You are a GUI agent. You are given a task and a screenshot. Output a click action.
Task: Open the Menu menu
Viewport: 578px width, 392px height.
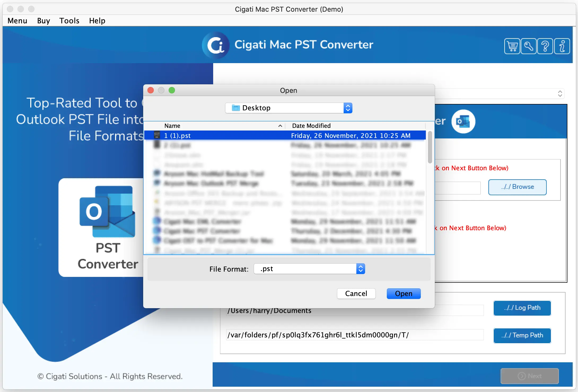(17, 21)
